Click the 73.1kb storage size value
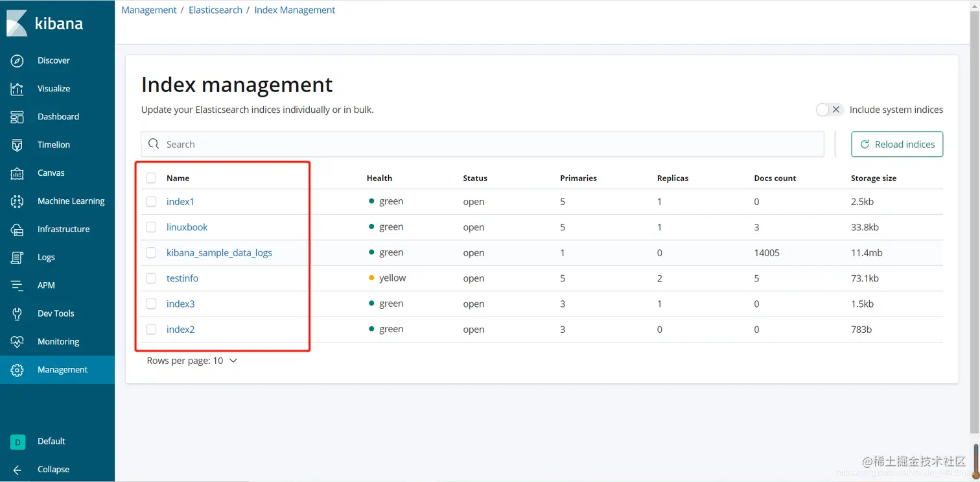Screen dimensions: 980x482 click(x=865, y=278)
